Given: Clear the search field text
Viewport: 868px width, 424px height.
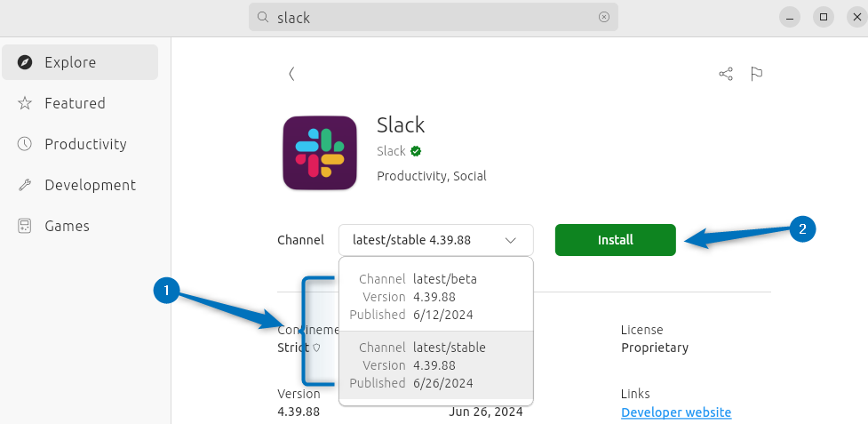Looking at the screenshot, I should coord(604,17).
